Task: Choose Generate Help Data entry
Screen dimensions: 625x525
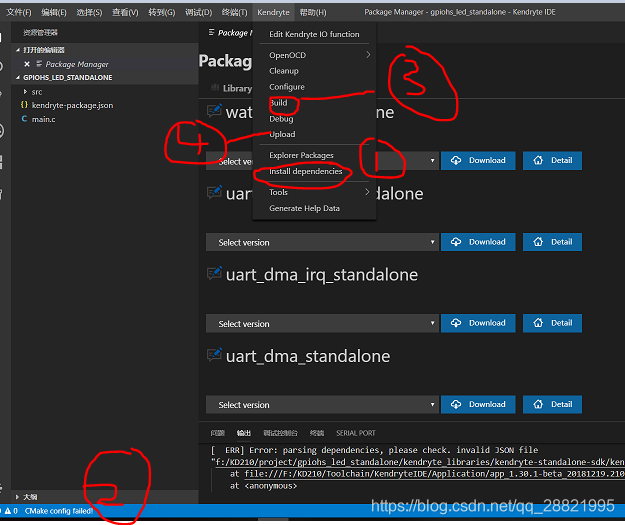Action: point(314,208)
